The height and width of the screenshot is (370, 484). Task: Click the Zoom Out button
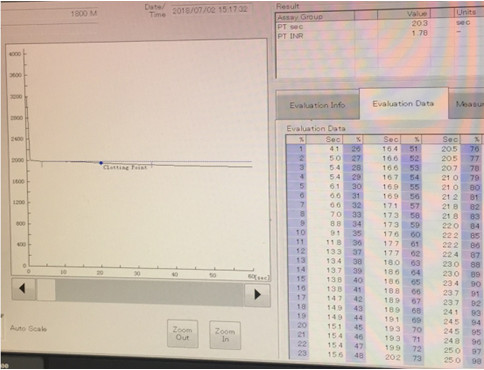(x=182, y=334)
